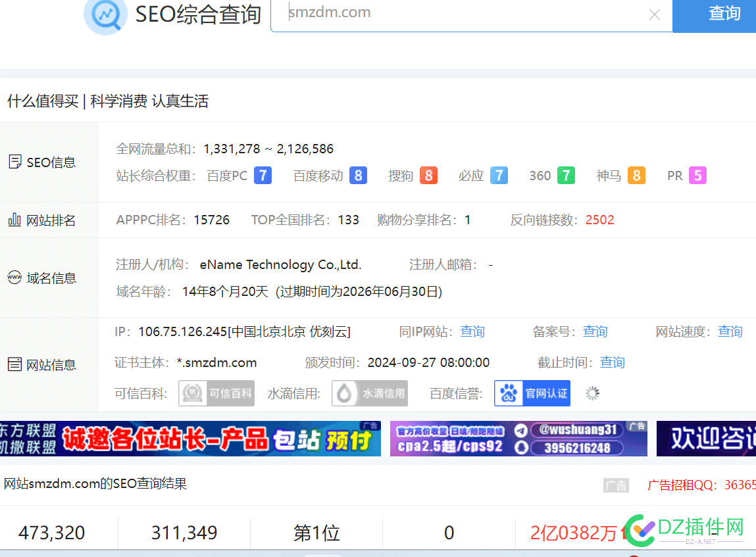The image size is (756, 557).
Task: Click the 颁发时间 2024-09-27 08:00:00 value
Action: tap(428, 362)
